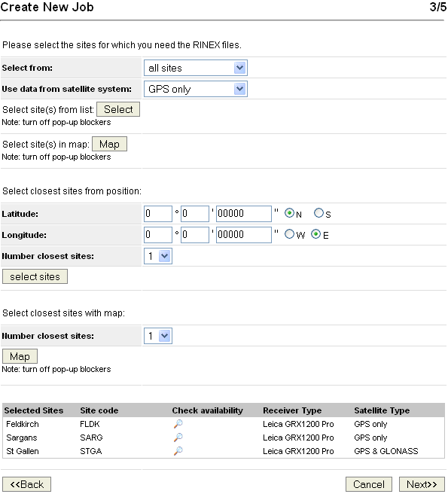Proceed with the Next>> button
448x494 pixels.
click(422, 484)
